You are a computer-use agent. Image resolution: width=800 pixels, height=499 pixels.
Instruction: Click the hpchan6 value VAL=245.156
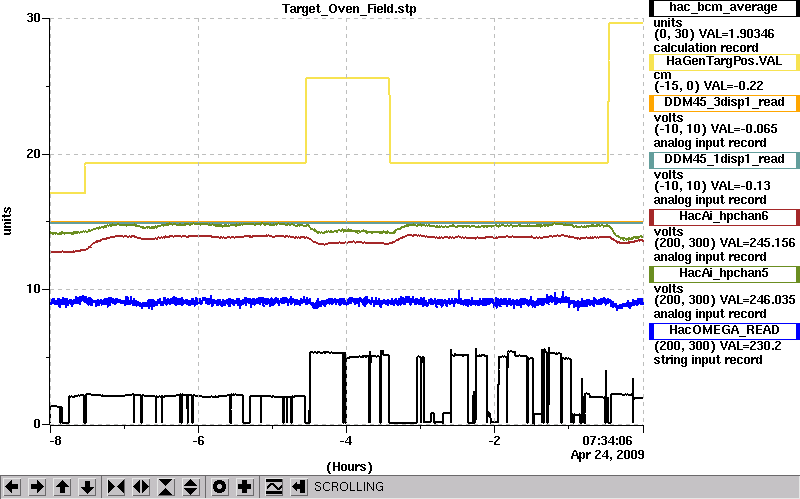click(757, 243)
